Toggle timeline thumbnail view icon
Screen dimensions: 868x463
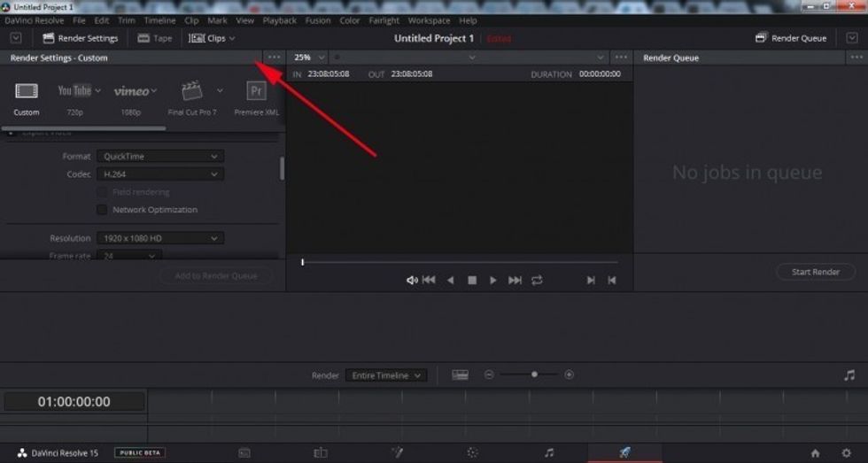pos(460,375)
